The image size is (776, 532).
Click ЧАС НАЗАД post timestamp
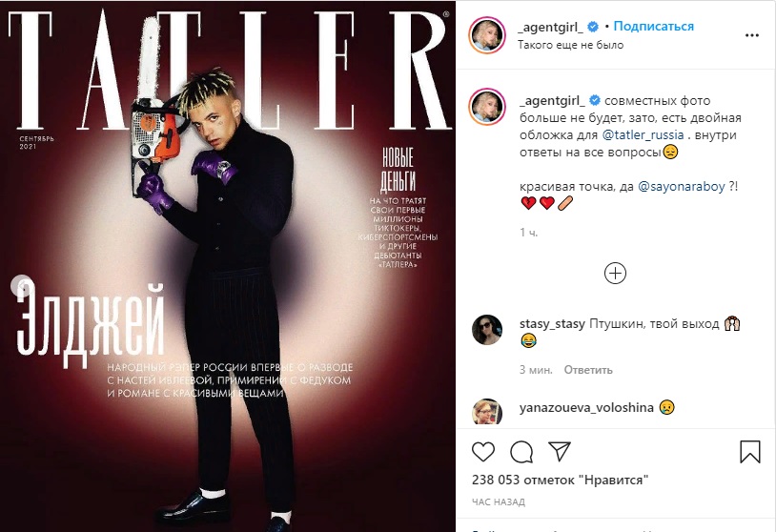click(x=499, y=501)
